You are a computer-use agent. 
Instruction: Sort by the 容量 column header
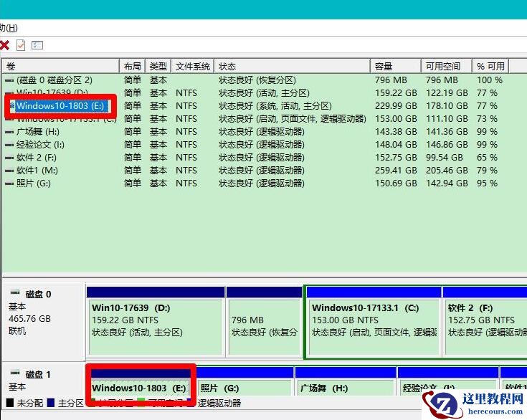pyautogui.click(x=396, y=66)
